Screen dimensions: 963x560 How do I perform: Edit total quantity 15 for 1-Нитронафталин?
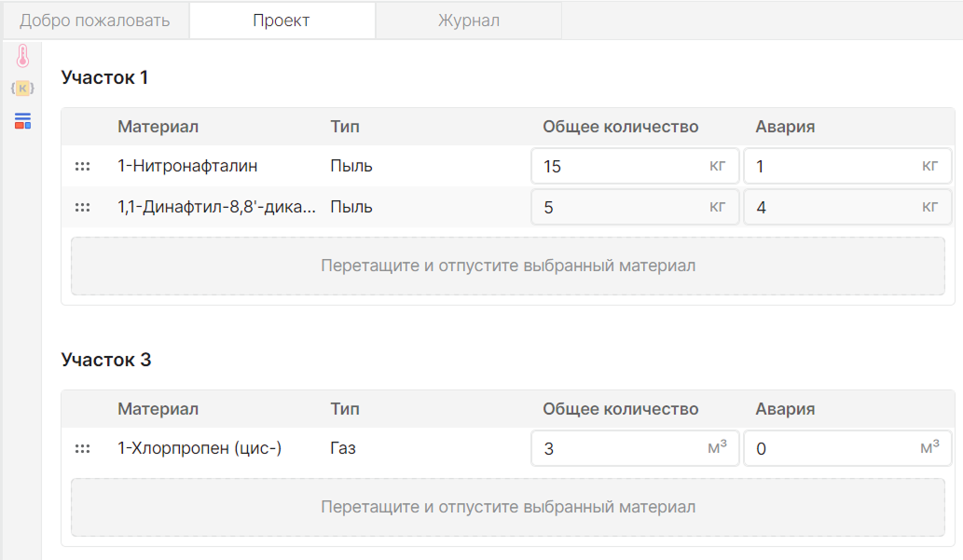[635, 166]
